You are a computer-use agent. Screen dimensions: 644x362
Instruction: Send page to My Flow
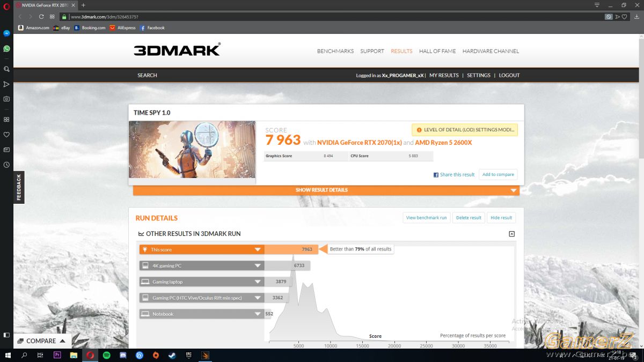click(617, 17)
